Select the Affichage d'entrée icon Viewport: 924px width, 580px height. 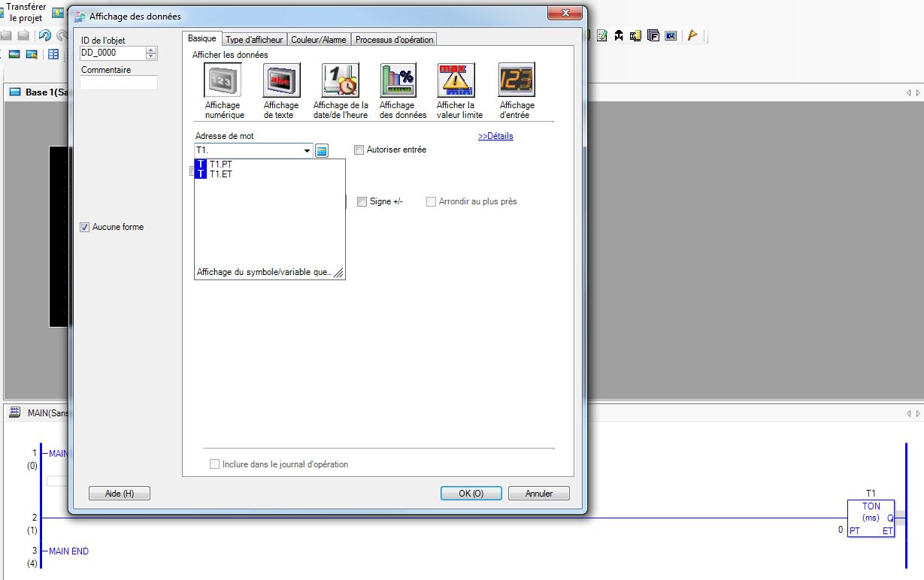pos(517,80)
